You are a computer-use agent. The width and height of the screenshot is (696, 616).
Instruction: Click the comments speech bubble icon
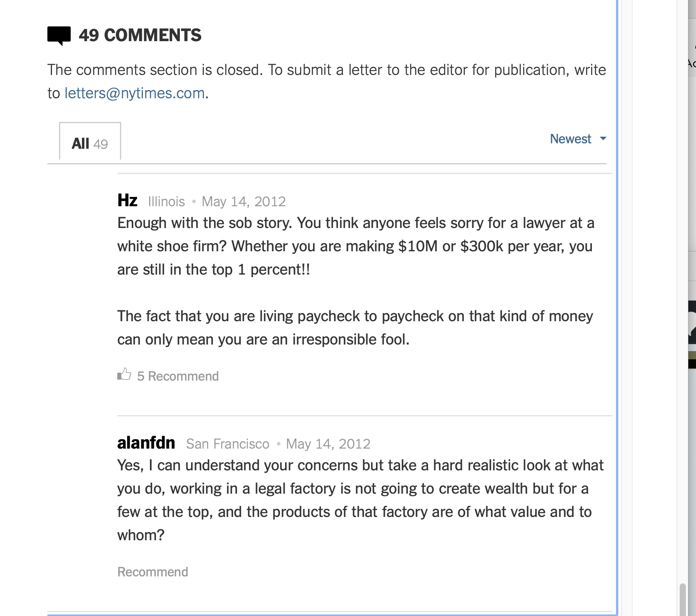pos(59,35)
